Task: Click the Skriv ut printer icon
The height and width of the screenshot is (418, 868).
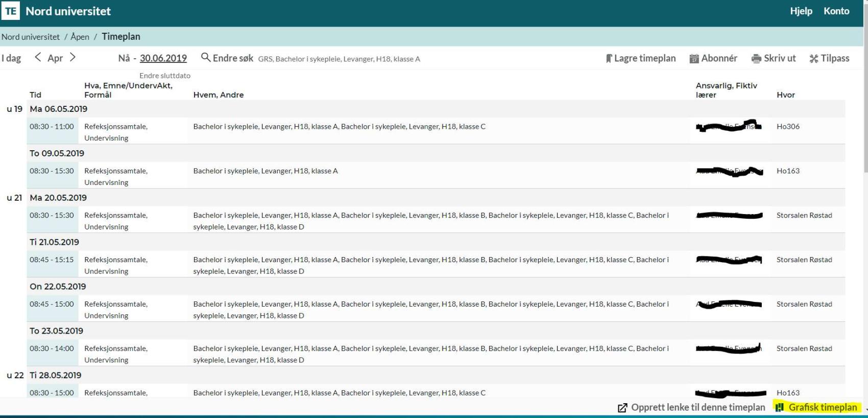Action: (756, 59)
